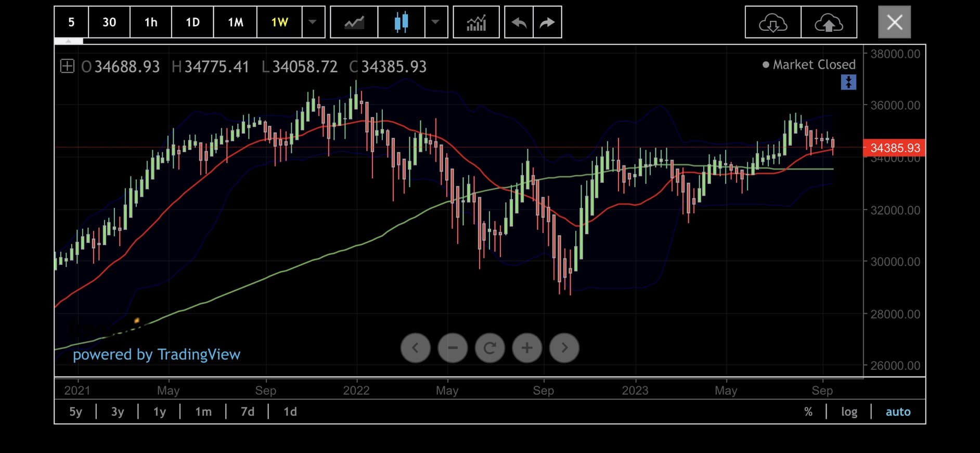Toggle the auto scale option
Image resolution: width=980 pixels, height=453 pixels.
click(x=898, y=412)
